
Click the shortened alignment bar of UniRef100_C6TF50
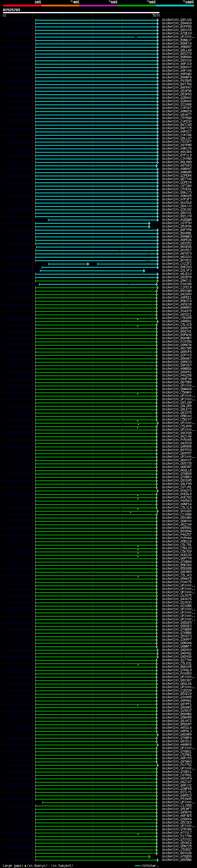coord(93,223)
